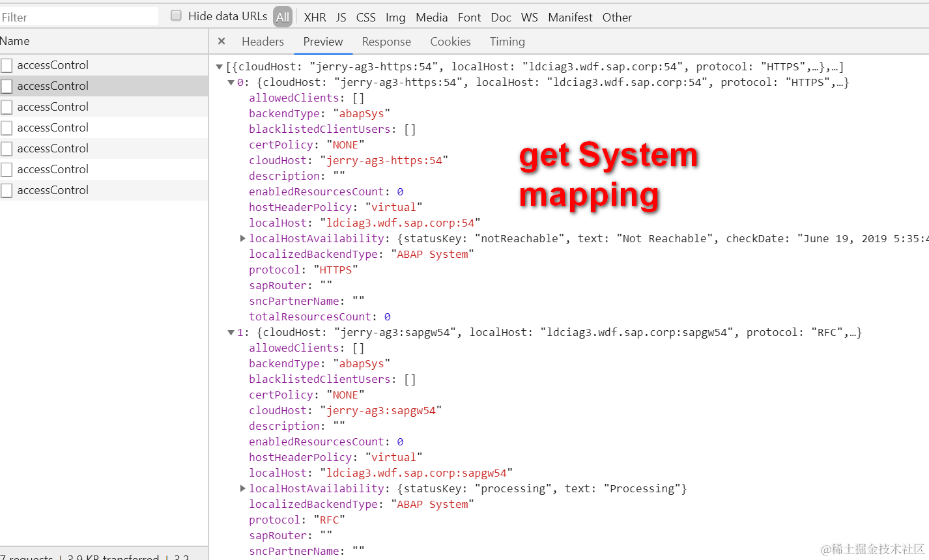This screenshot has height=560, width=929.
Task: Select the fourth accessControl request row
Action: pos(104,128)
